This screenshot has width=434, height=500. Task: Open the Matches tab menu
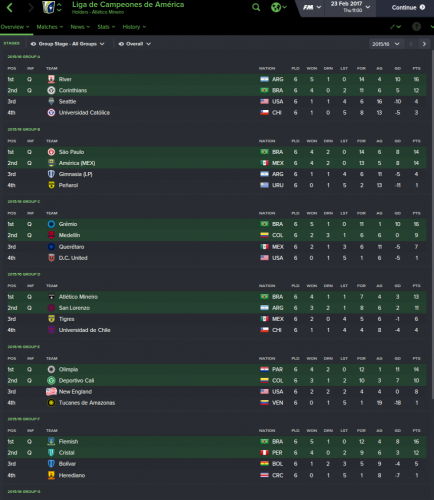point(50,27)
